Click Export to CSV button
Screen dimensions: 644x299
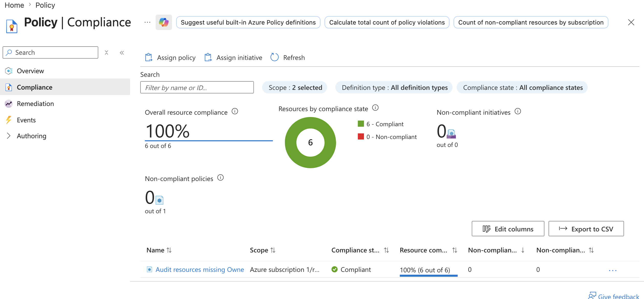586,229
